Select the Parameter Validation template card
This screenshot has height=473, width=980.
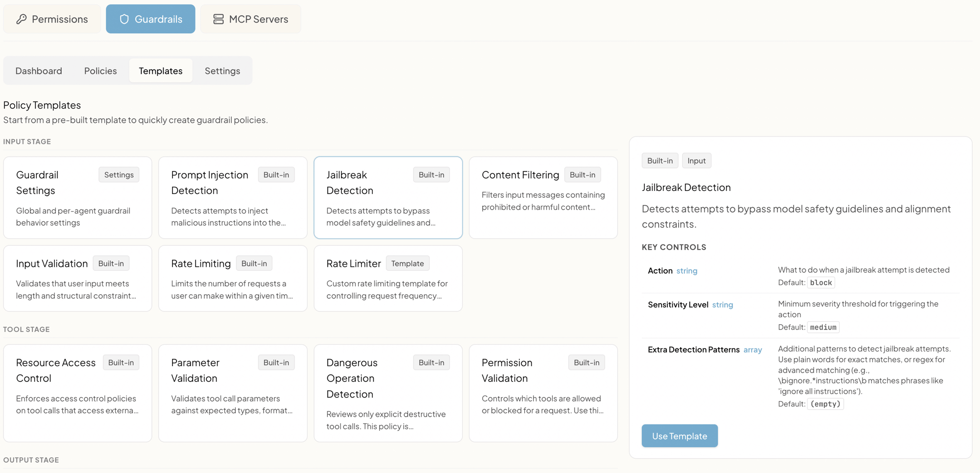[233, 393]
